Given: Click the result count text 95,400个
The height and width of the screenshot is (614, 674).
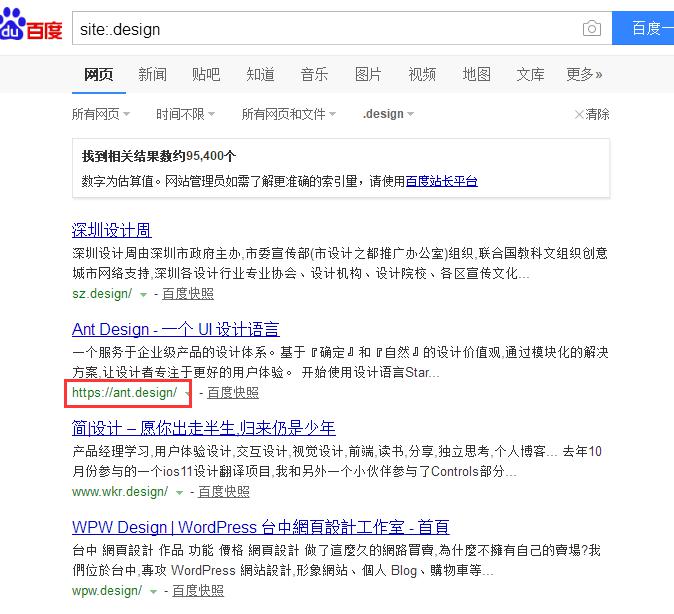Looking at the screenshot, I should pos(211,156).
